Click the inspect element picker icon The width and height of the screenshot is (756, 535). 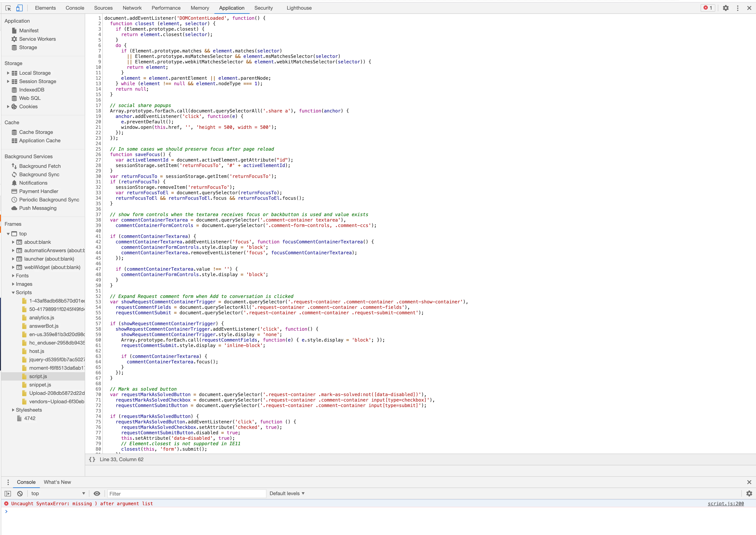8,8
